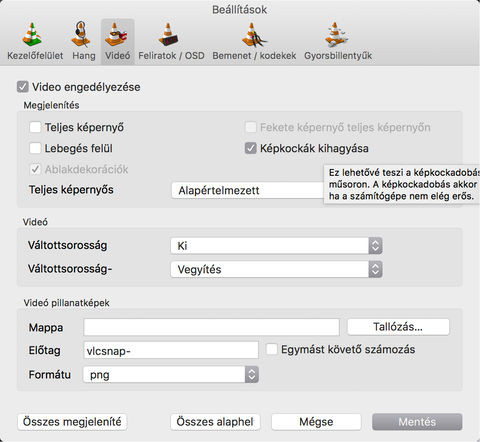Open the Alapértelmezett fullscreen dropdown
Image resolution: width=480 pixels, height=442 pixels.
(x=247, y=190)
